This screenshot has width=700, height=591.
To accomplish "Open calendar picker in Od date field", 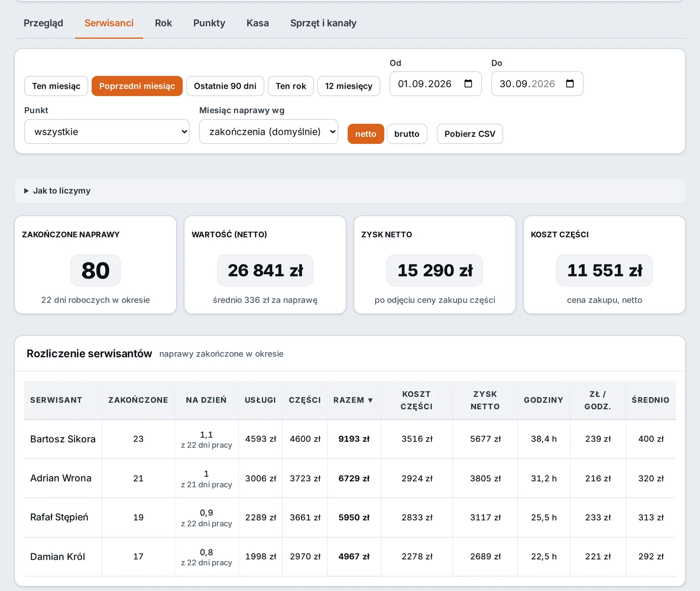I will 468,84.
